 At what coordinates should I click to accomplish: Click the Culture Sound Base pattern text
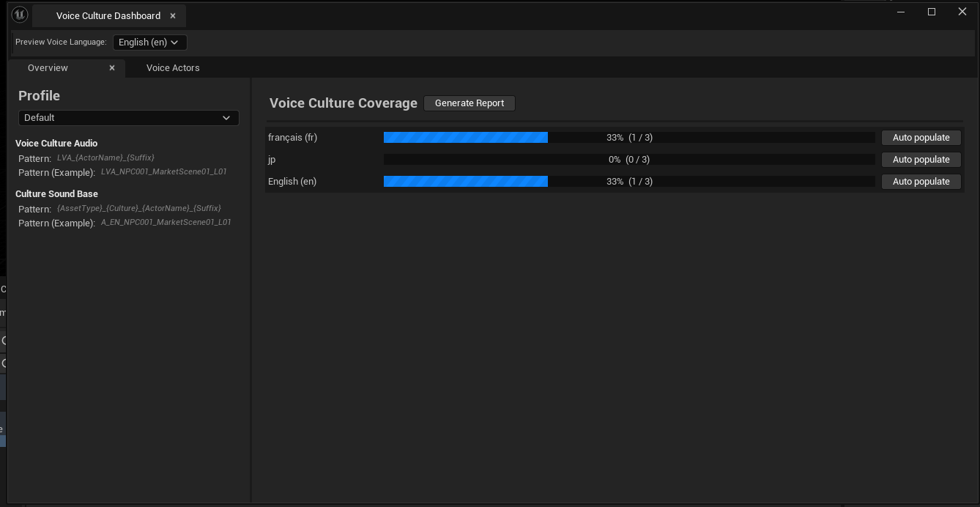(x=138, y=209)
